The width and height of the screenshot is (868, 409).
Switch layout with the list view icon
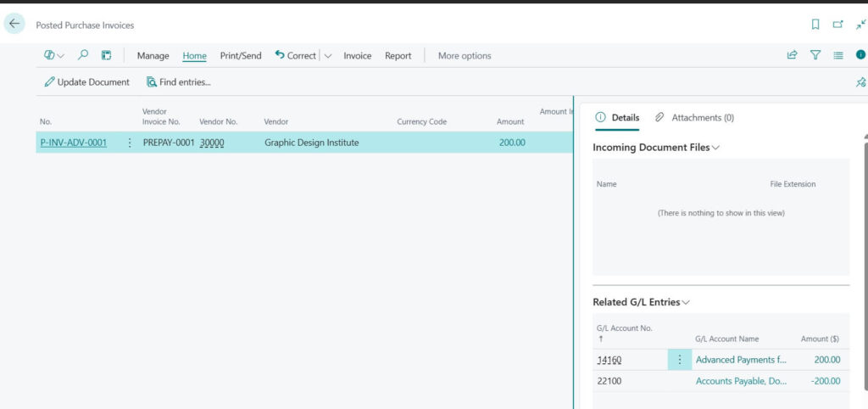click(x=838, y=55)
